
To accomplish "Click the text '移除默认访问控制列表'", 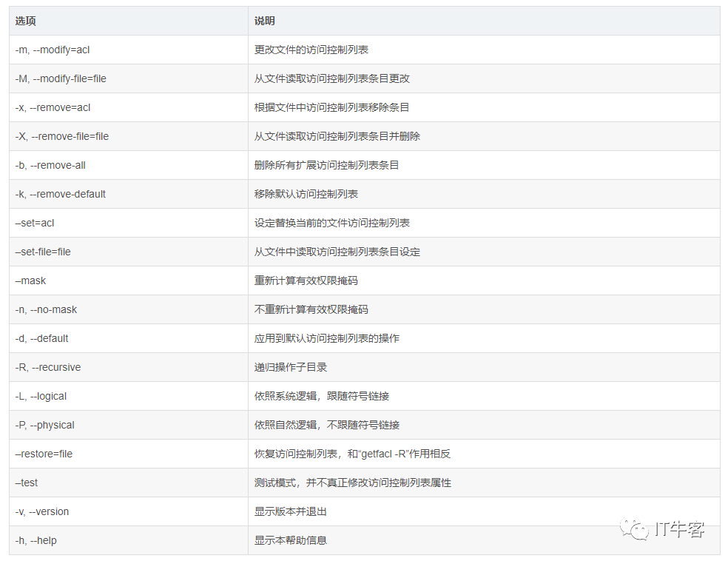I will tap(306, 194).
